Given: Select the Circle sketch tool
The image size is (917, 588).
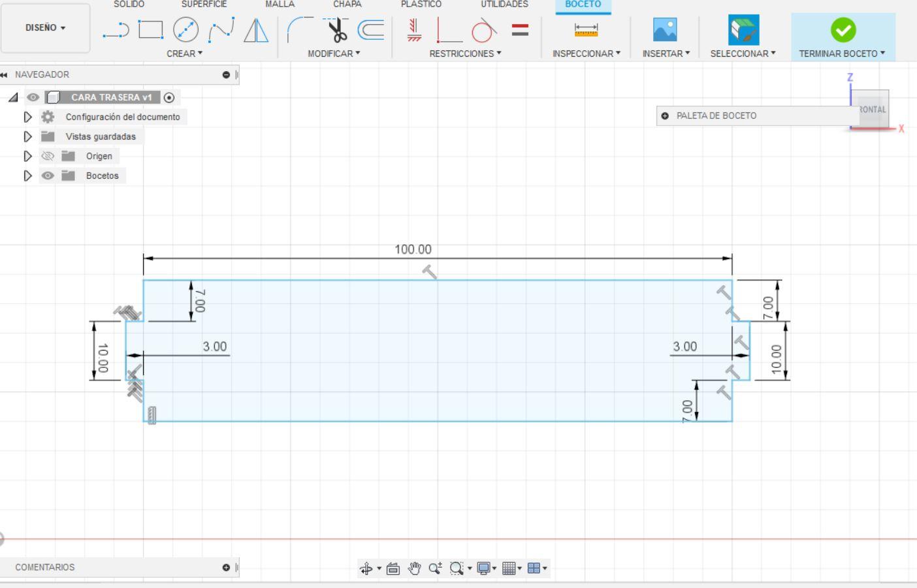Looking at the screenshot, I should [x=185, y=30].
